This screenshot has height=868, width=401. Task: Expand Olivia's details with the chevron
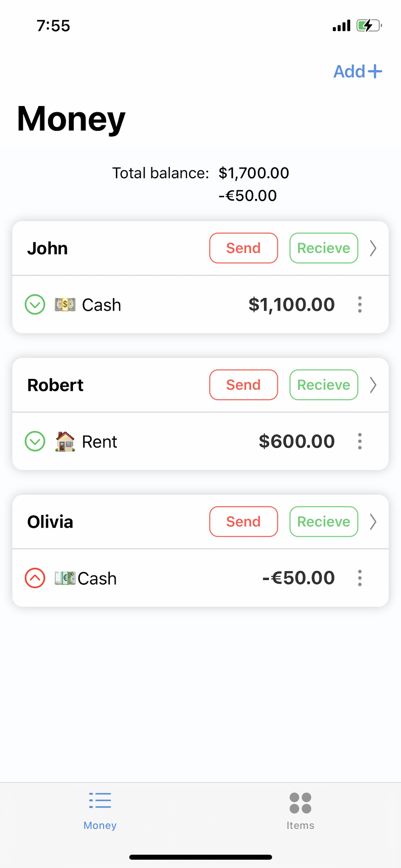click(x=373, y=522)
